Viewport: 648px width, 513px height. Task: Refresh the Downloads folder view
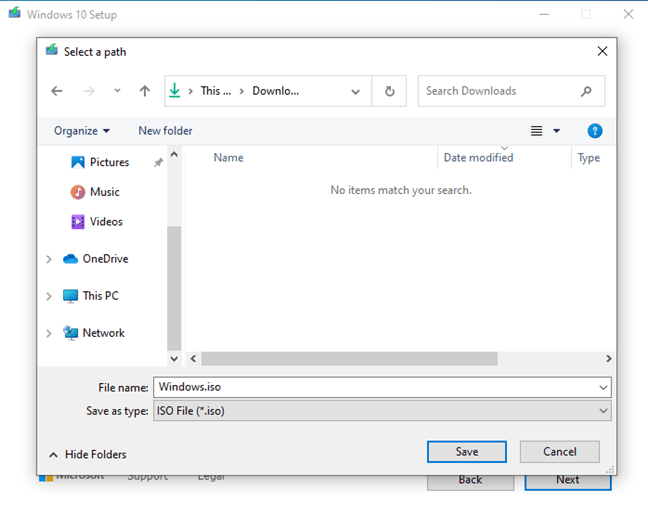[389, 91]
